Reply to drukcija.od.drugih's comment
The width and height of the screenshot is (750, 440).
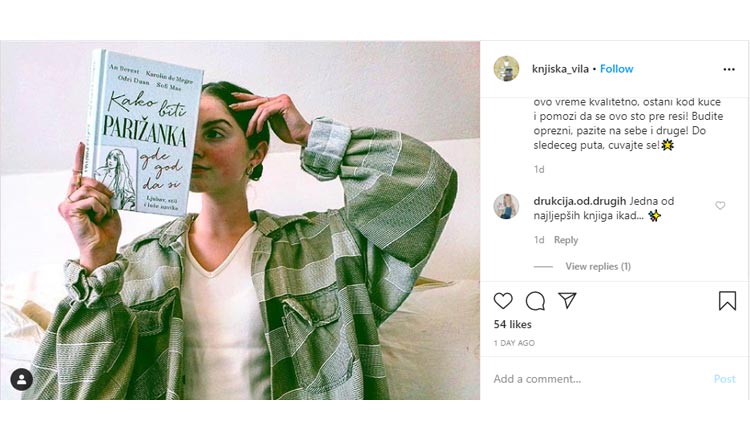566,240
